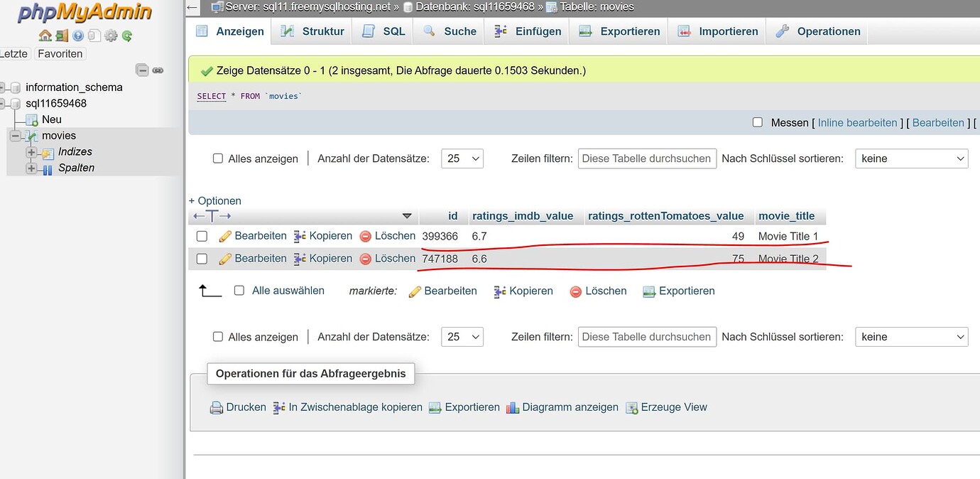Viewport: 980px width, 479px height.
Task: Sort results by clicking the id column header
Action: [452, 216]
